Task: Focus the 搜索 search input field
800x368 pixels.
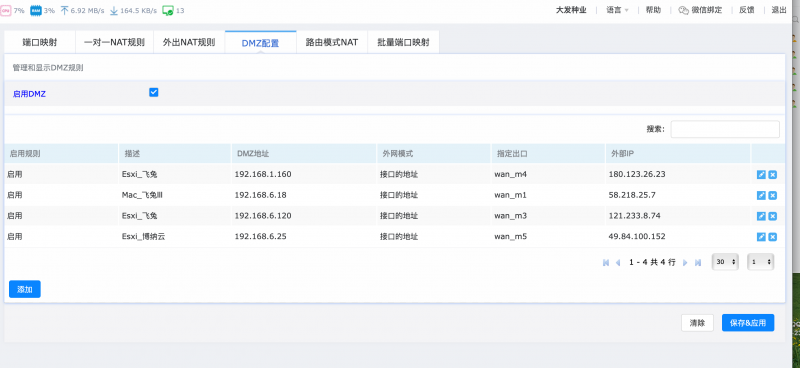Action: [x=725, y=129]
